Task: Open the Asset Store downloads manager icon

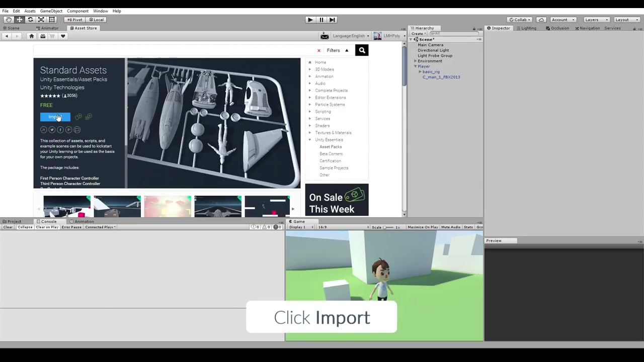Action: (43, 36)
